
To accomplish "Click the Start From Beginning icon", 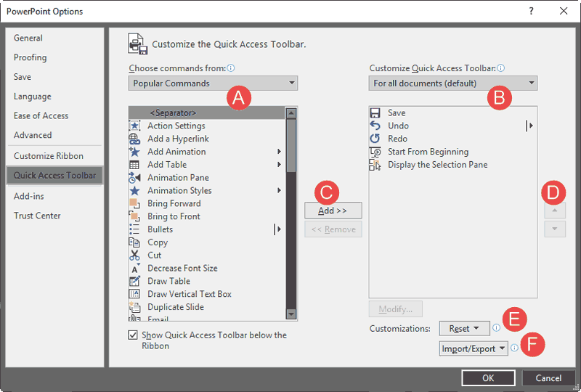I will 375,152.
